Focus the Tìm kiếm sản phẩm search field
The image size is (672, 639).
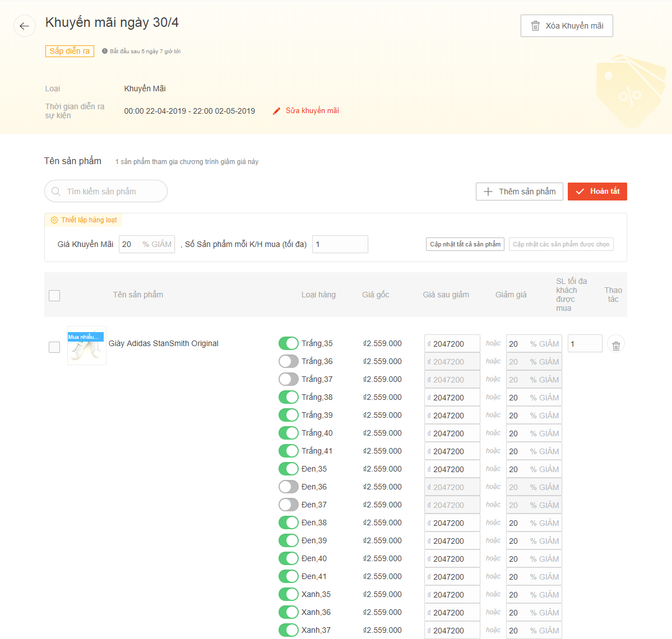[112, 192]
